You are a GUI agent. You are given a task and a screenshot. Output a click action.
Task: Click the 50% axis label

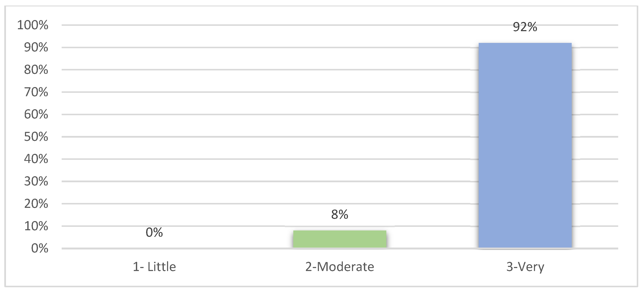point(36,137)
